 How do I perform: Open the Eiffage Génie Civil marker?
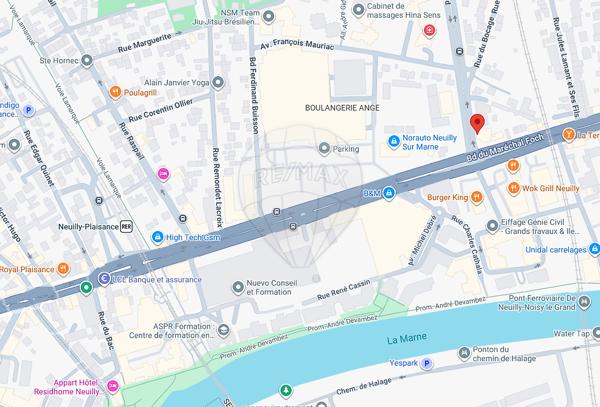coord(492,226)
